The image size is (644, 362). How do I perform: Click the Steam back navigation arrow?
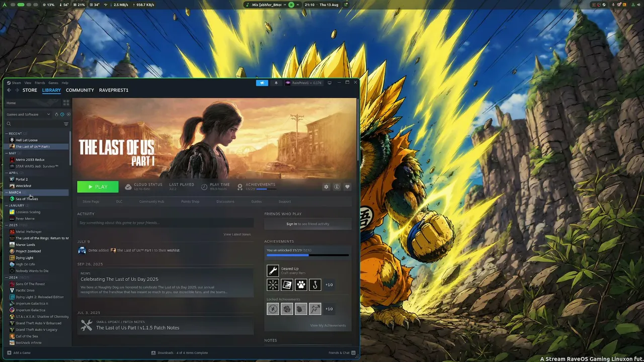point(9,90)
